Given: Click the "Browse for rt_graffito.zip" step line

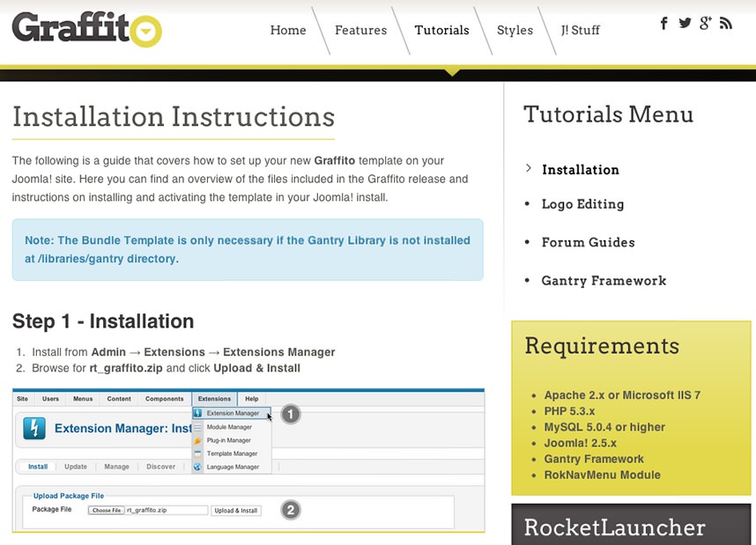Looking at the screenshot, I should point(166,368).
